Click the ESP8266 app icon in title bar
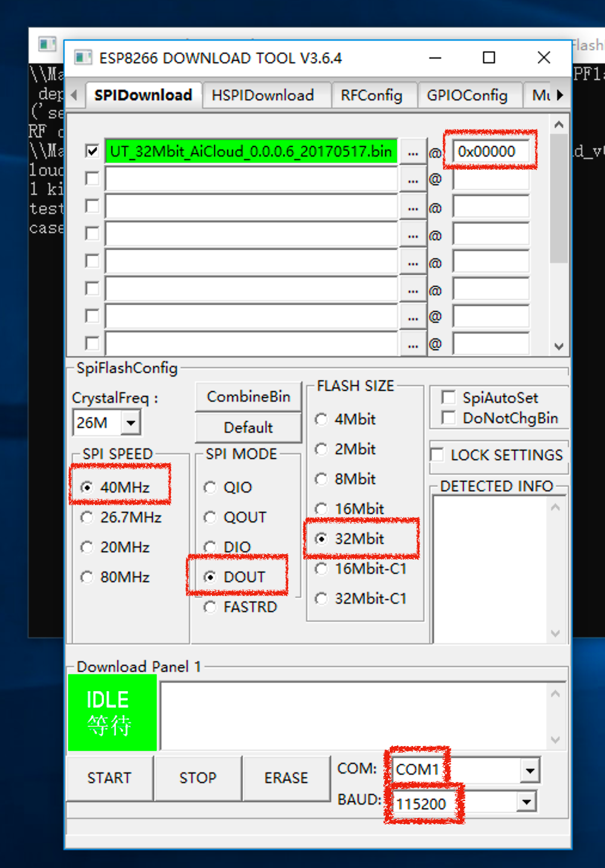This screenshot has width=605, height=868. click(x=83, y=58)
